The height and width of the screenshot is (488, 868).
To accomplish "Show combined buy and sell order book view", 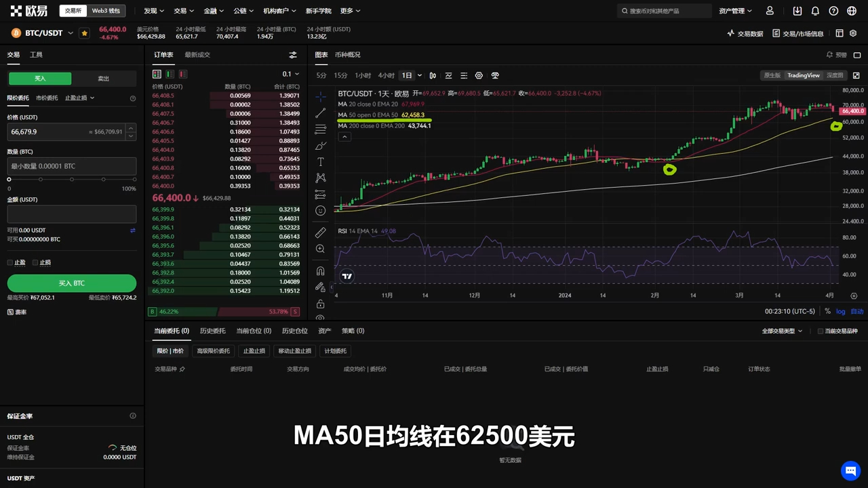I will click(157, 74).
